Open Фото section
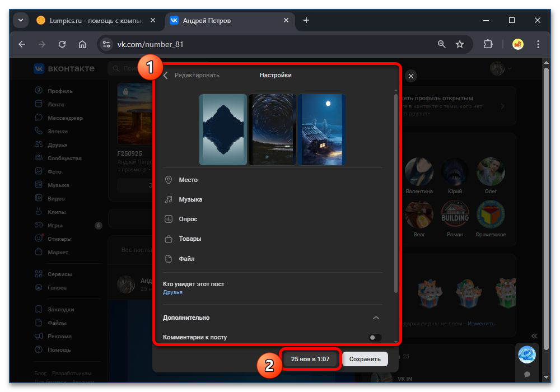Image resolution: width=560 pixels, height=392 pixels. (x=48, y=172)
